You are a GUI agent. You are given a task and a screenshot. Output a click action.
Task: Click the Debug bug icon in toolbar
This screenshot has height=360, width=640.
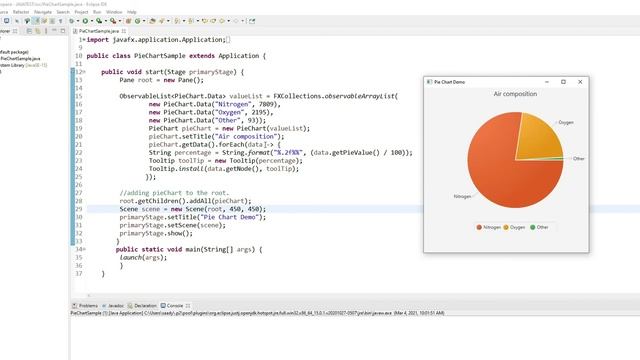tap(71, 21)
